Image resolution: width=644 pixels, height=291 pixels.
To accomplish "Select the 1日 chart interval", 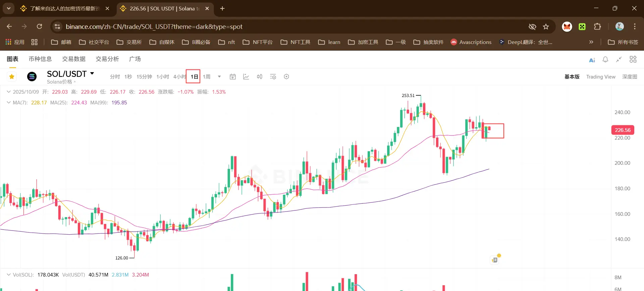I will coord(194,77).
